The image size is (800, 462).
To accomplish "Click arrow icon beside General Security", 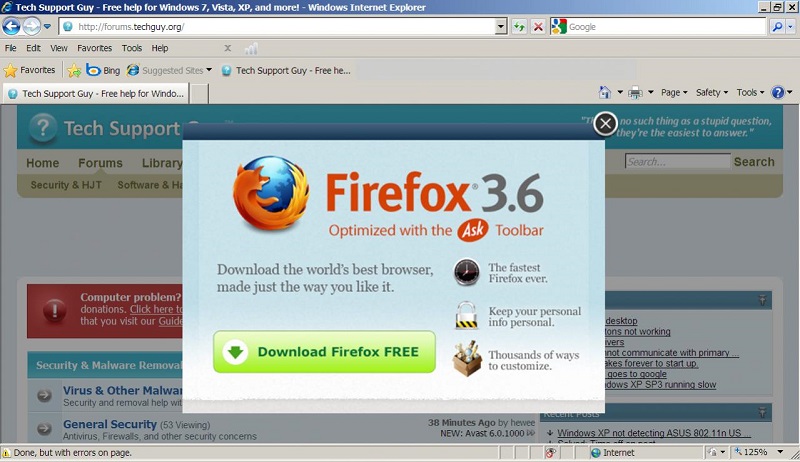I will [x=44, y=429].
